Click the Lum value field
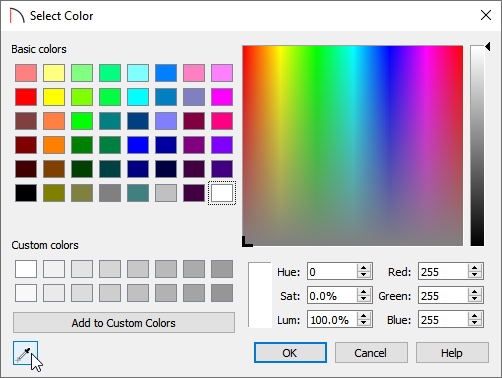The height and width of the screenshot is (378, 502). pos(332,320)
